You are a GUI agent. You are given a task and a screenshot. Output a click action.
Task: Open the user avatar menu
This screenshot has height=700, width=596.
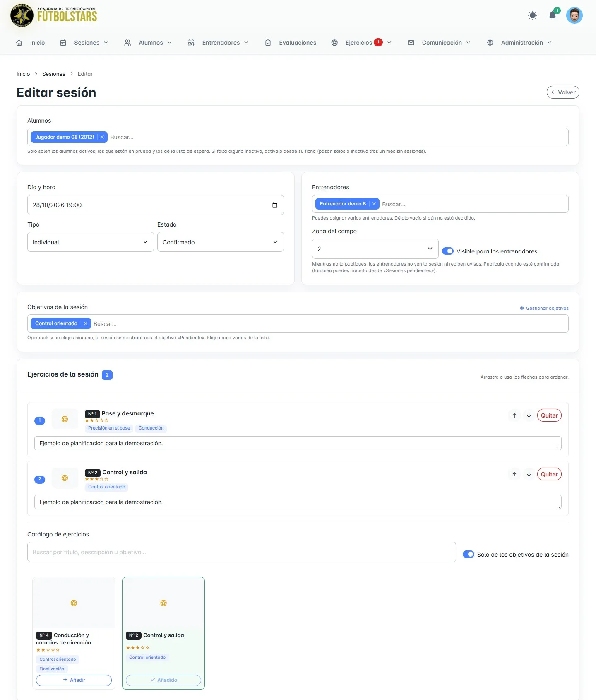pyautogui.click(x=574, y=15)
